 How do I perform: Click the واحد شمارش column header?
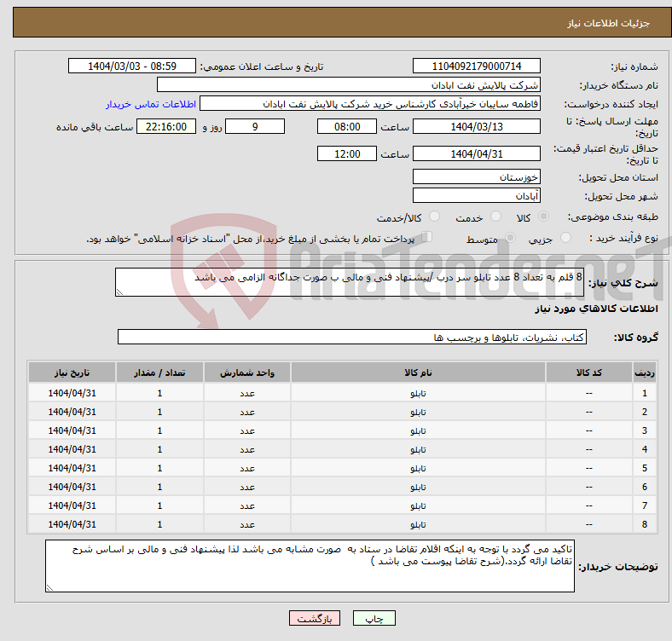247,372
